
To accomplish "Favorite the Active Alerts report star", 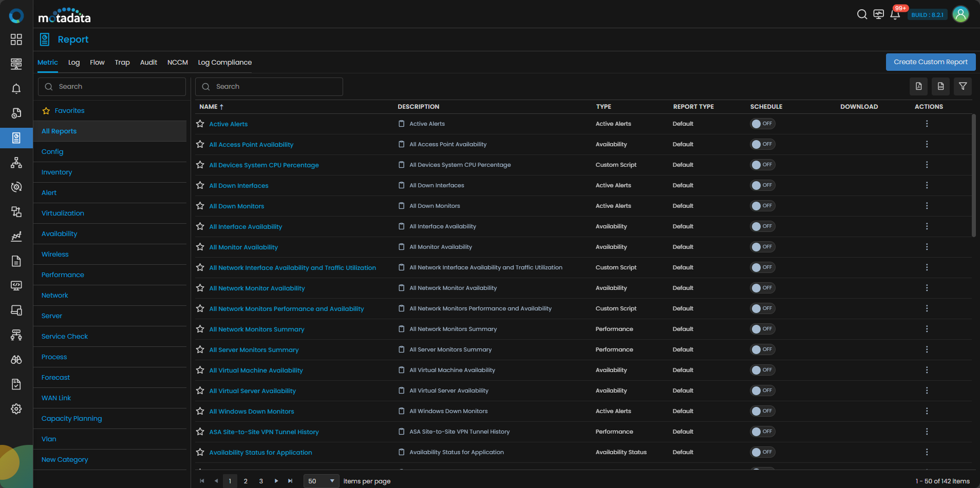I will pyautogui.click(x=200, y=124).
